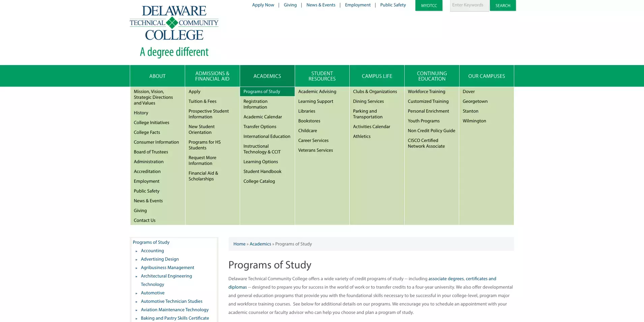
Task: Go to New Student Orientation
Action: (202, 129)
